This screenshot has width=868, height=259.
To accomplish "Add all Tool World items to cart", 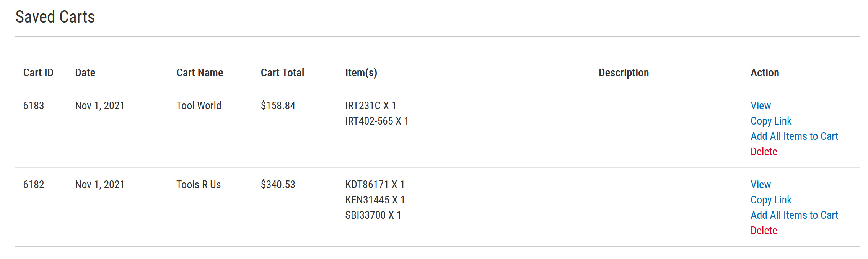I will (x=794, y=136).
